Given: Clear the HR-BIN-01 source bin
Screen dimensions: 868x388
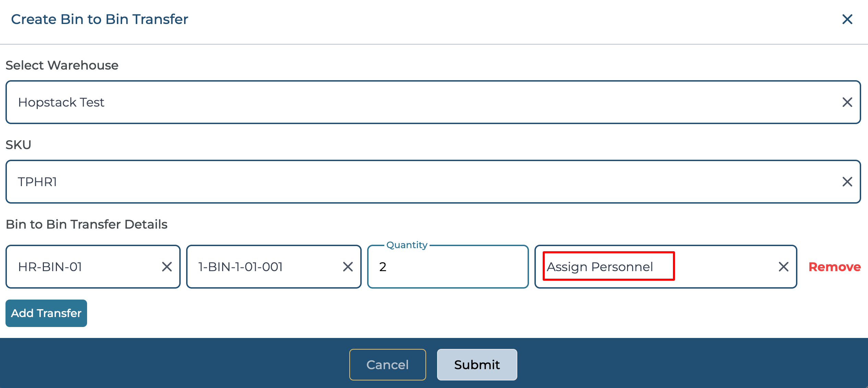Looking at the screenshot, I should 167,267.
